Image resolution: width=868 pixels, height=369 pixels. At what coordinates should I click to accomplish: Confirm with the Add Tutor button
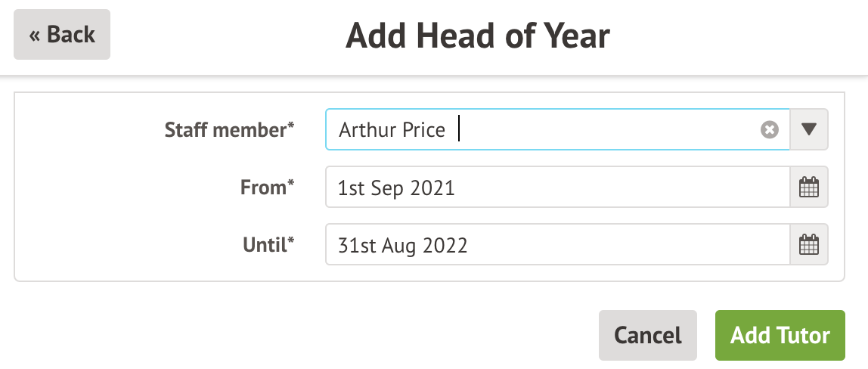pyautogui.click(x=780, y=335)
